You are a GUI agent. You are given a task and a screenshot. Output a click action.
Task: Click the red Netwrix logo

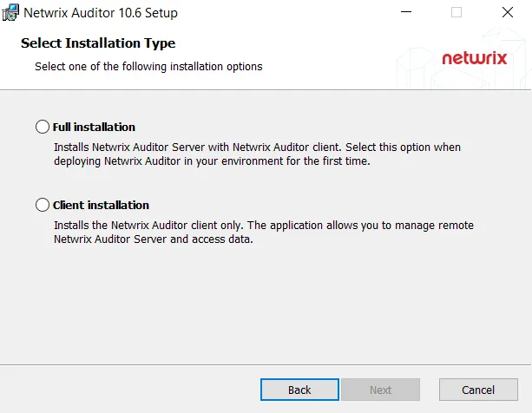(x=475, y=58)
